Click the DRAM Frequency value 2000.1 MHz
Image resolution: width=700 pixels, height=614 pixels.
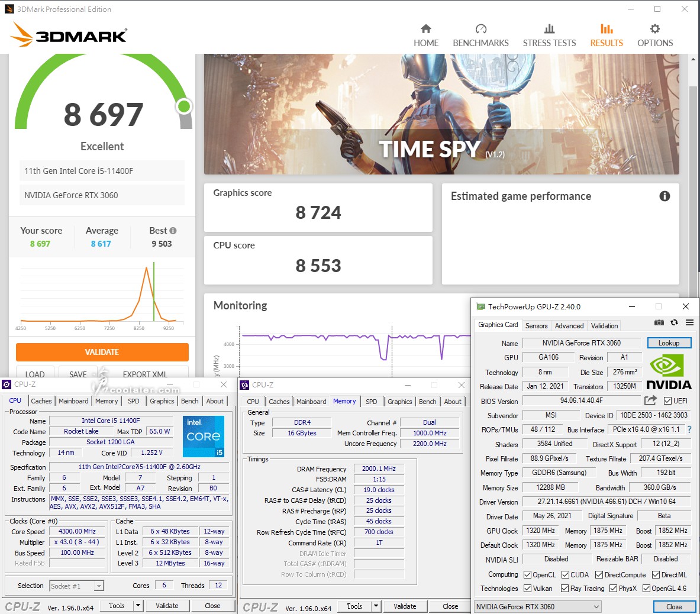379,468
